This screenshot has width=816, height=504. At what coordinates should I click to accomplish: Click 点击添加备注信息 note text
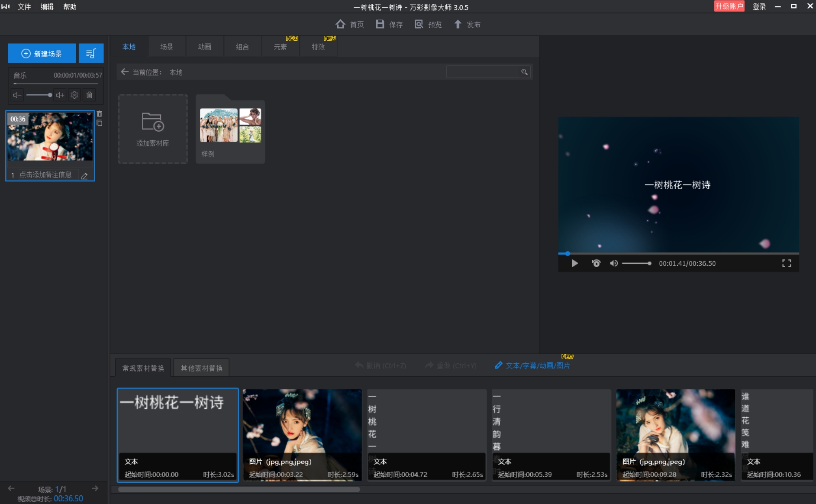tap(45, 174)
